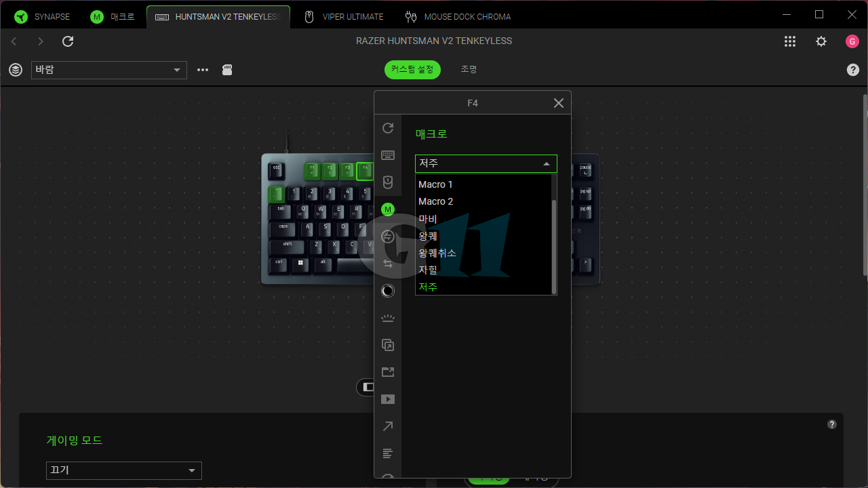Open the on-board profiles storage icon
868x488 pixels.
tap(228, 70)
